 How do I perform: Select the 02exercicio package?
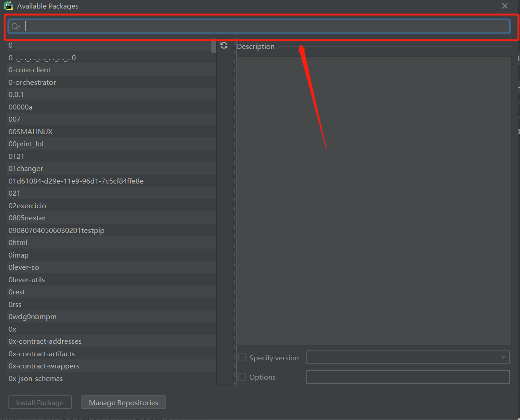point(112,206)
